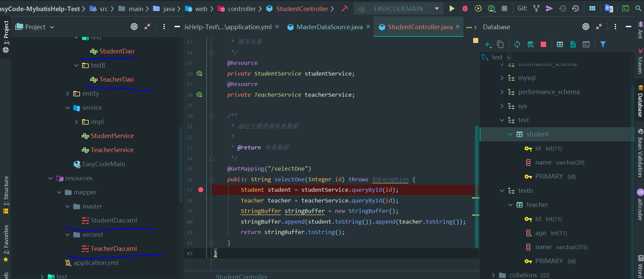Image resolution: width=644 pixels, height=279 pixels.
Task: Collapse the teacher table node
Action: click(510, 205)
